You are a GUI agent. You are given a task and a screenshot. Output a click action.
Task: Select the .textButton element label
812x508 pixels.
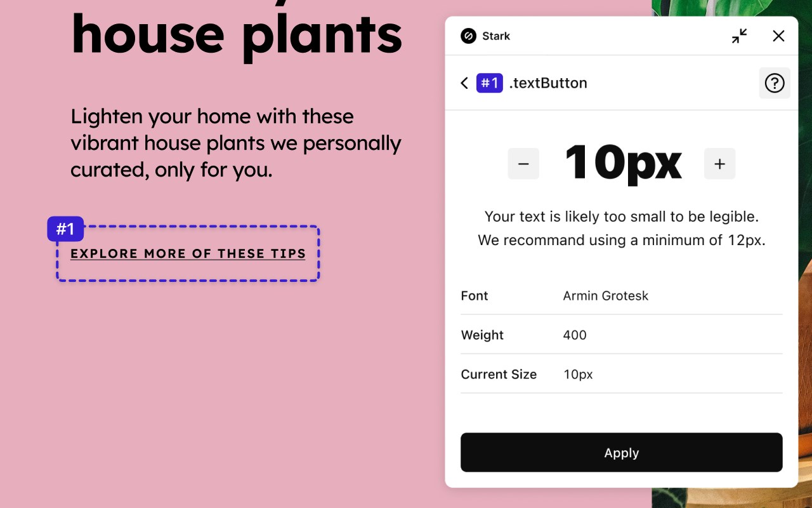pos(548,83)
